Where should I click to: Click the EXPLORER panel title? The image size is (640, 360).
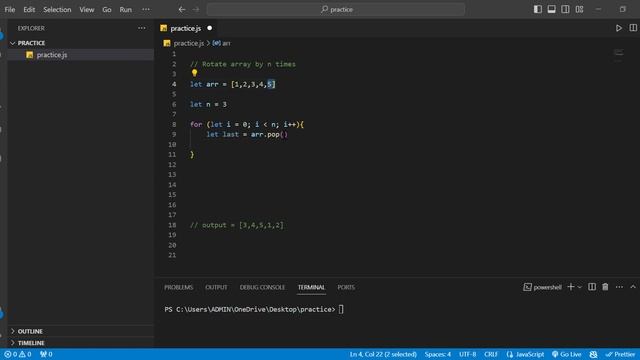(x=31, y=28)
